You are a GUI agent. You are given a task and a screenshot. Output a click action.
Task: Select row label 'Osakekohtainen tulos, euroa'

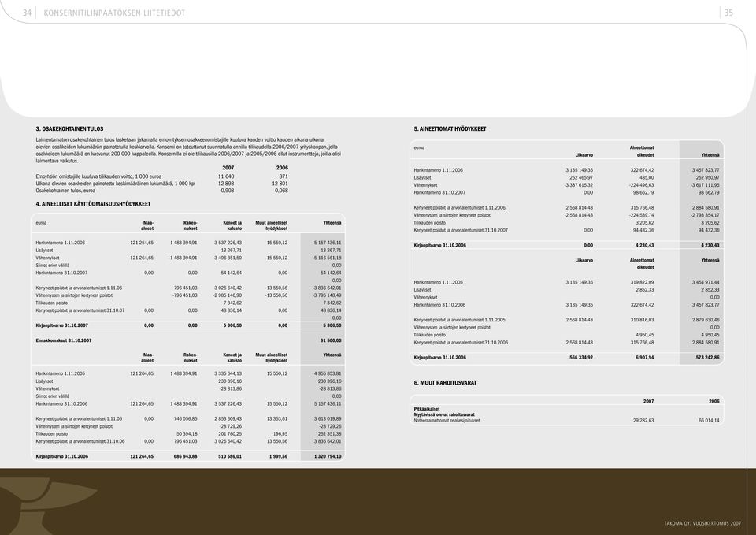click(x=65, y=191)
